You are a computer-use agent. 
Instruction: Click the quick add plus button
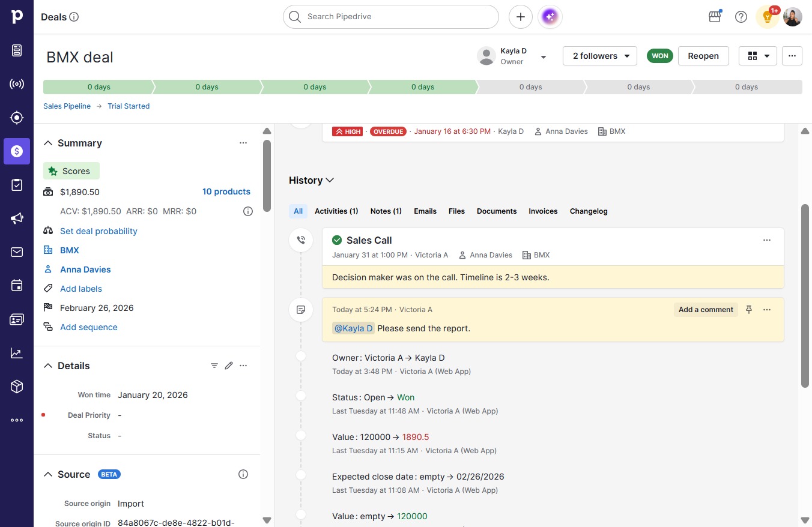pos(521,17)
